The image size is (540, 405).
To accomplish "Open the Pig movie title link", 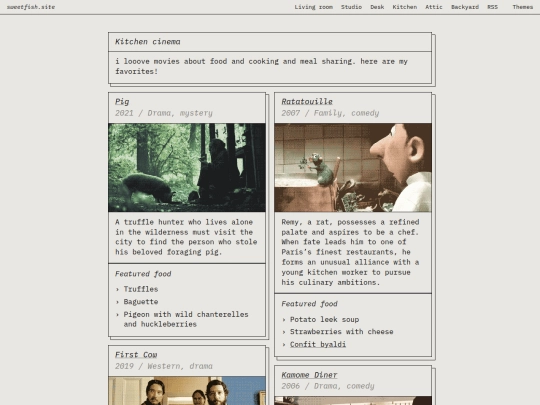I will tap(122, 102).
